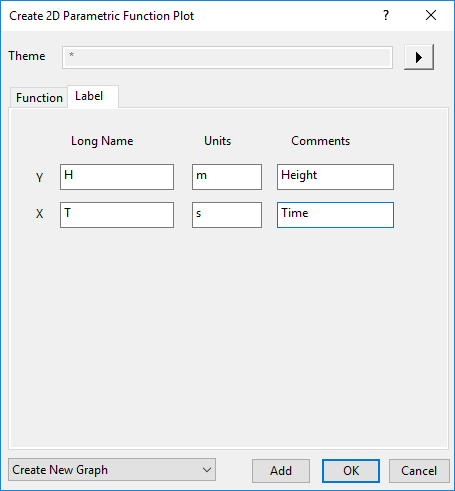
Task: Click the Long Name column header text
Action: [102, 141]
